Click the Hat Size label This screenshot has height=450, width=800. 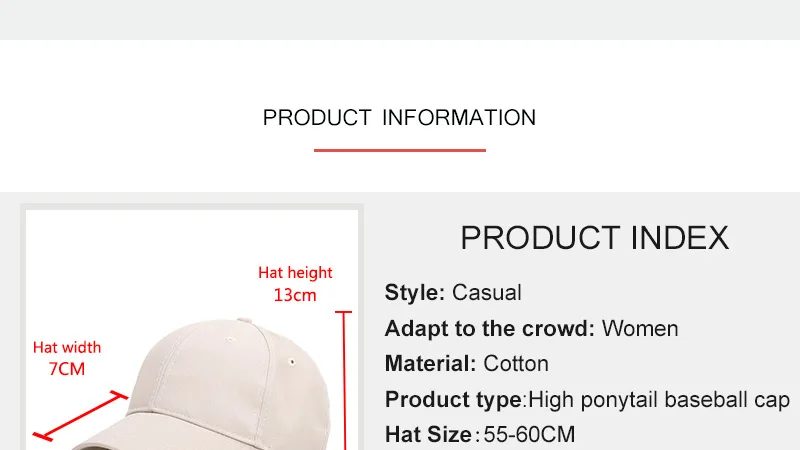click(x=428, y=435)
